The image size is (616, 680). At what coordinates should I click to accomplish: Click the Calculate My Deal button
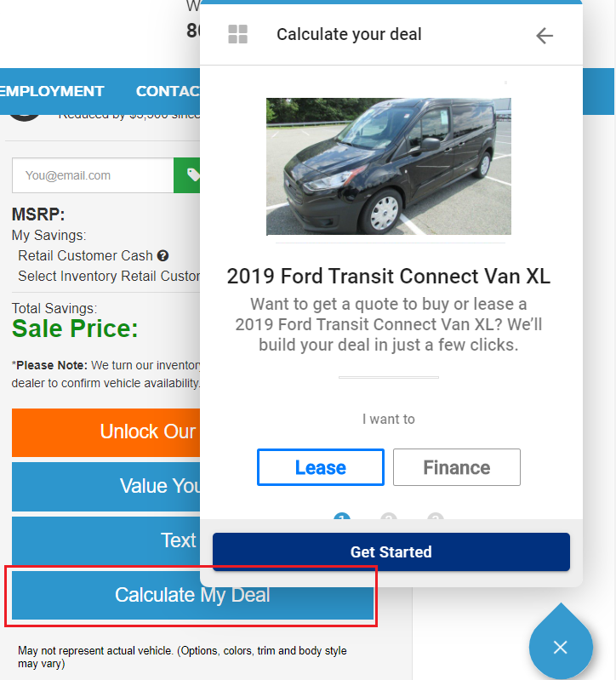(x=192, y=595)
